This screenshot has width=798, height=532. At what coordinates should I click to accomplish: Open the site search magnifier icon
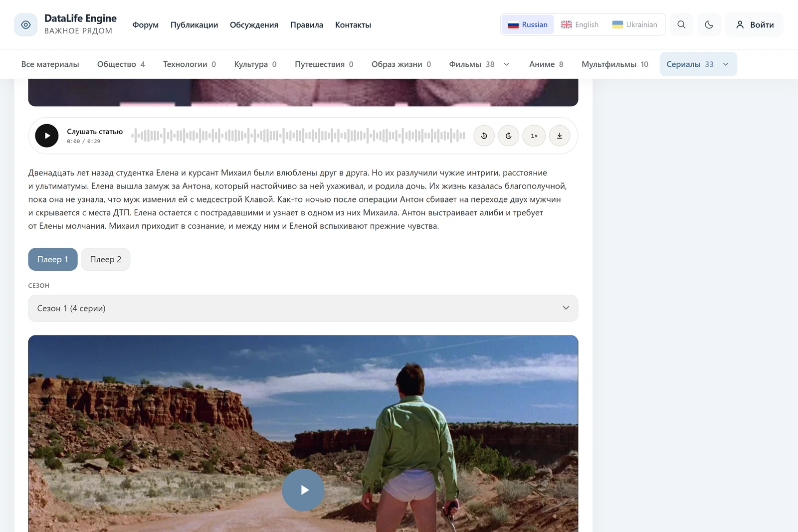coord(681,25)
